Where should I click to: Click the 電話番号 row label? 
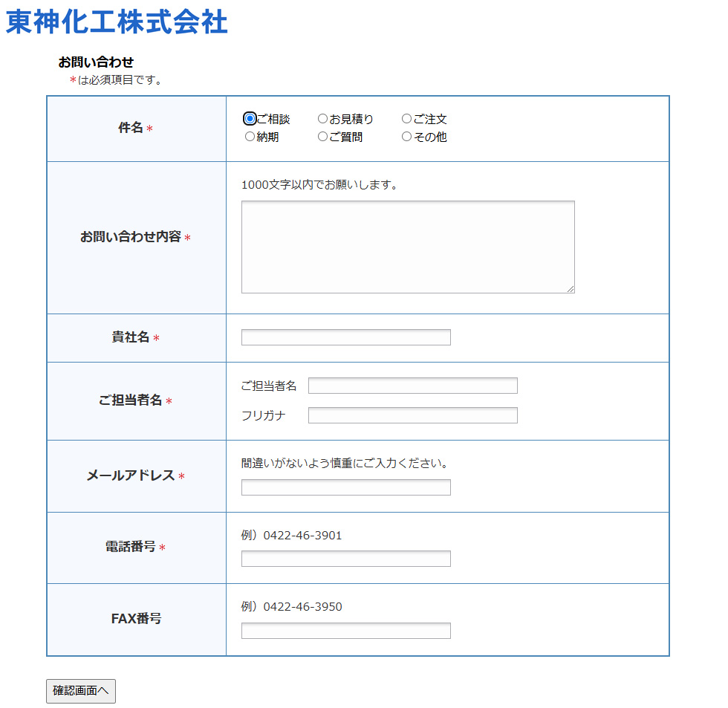(x=131, y=547)
